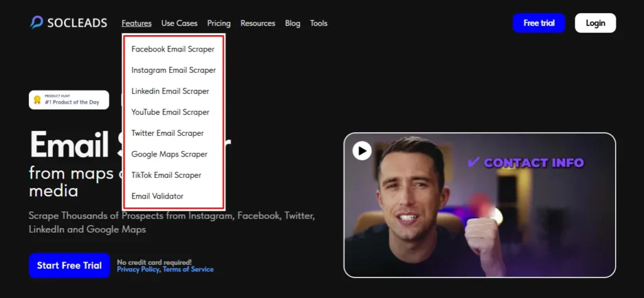Viewport: 644px width, 298px height.
Task: Open the Privacy Policy link
Action: (x=139, y=269)
